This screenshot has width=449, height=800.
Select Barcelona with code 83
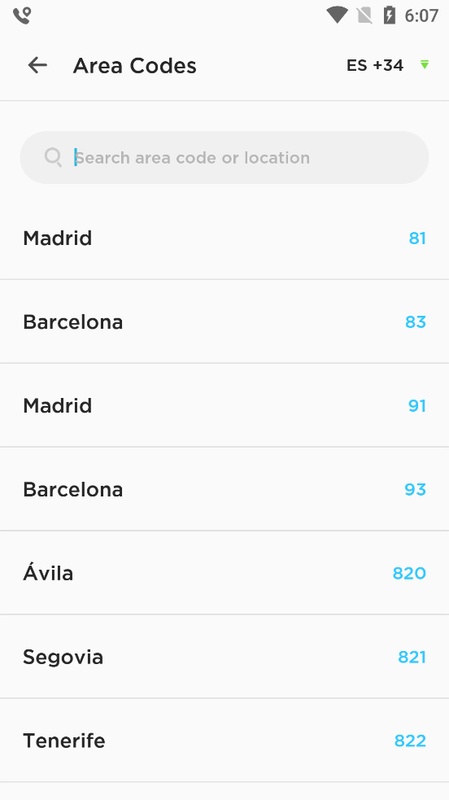coord(224,321)
